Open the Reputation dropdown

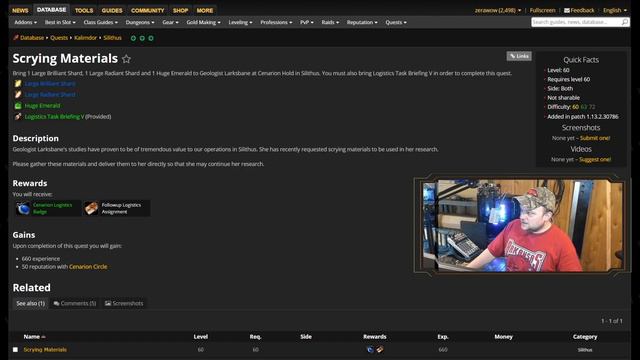click(x=362, y=22)
